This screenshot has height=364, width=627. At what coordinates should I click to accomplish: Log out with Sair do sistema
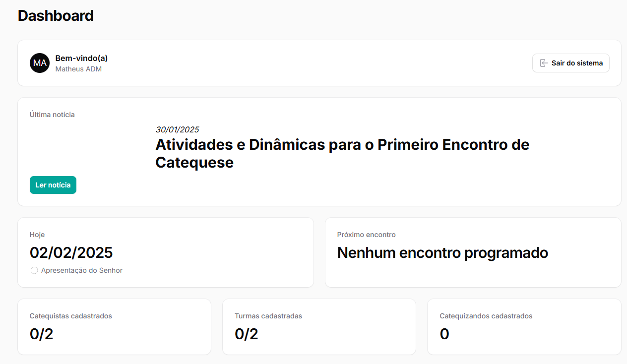click(571, 63)
